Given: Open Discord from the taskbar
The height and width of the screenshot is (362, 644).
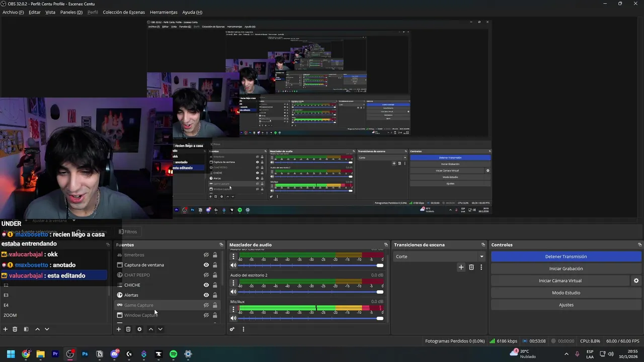Looking at the screenshot, I should pyautogui.click(x=114, y=354).
